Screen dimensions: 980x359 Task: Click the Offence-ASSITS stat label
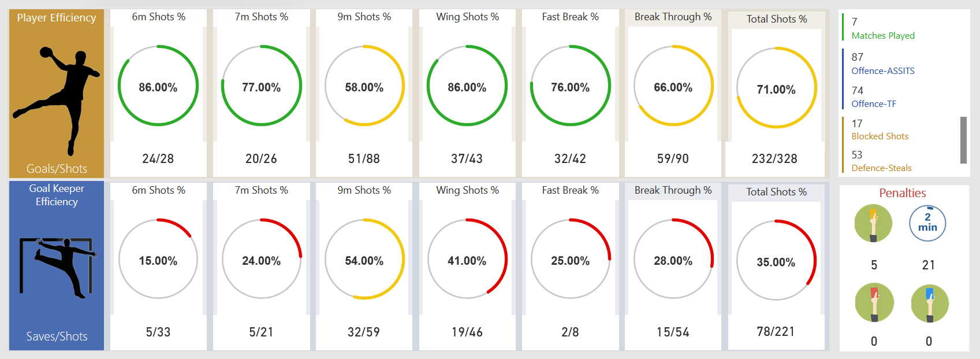[x=883, y=71]
